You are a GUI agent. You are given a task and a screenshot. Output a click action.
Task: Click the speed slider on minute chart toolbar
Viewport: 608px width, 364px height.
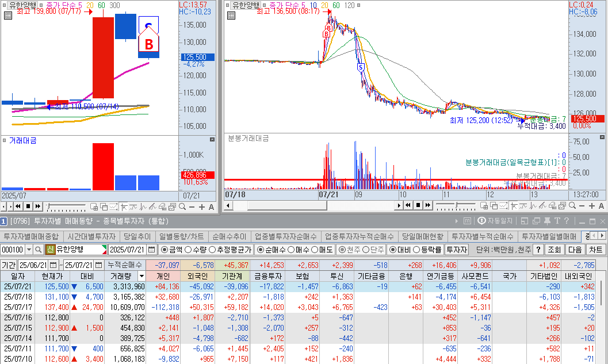pyautogui.click(x=456, y=205)
